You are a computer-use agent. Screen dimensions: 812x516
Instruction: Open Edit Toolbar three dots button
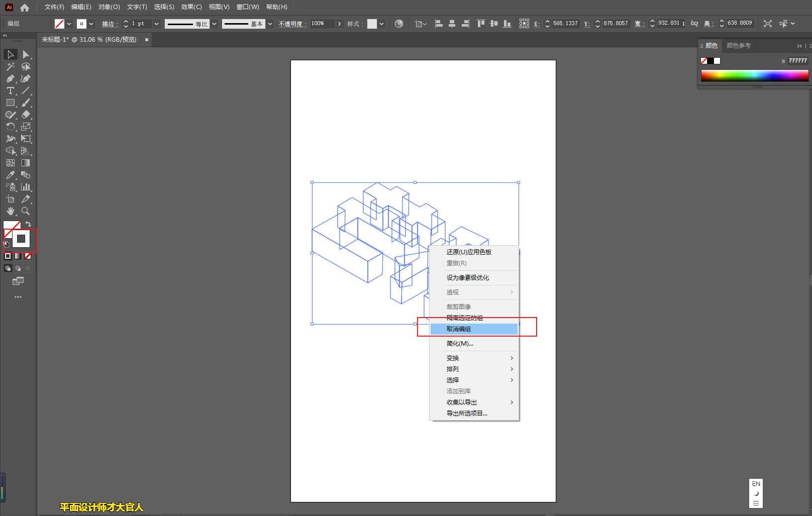18,297
